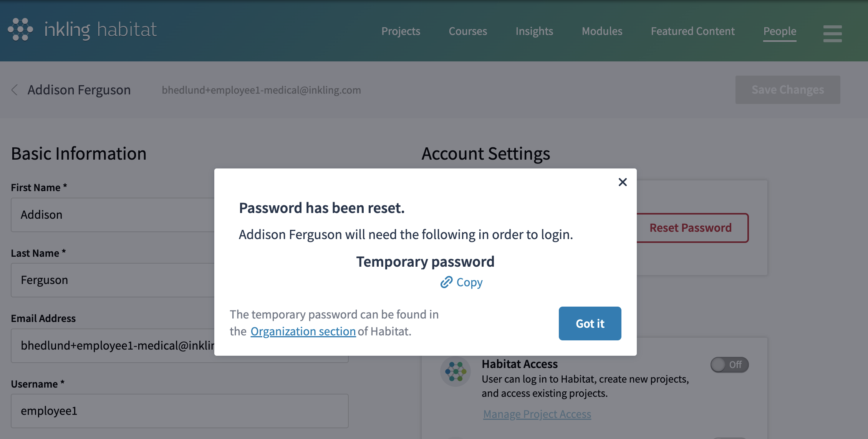Open the Projects navigation tab
Screen dimensions: 868x439
click(x=401, y=31)
